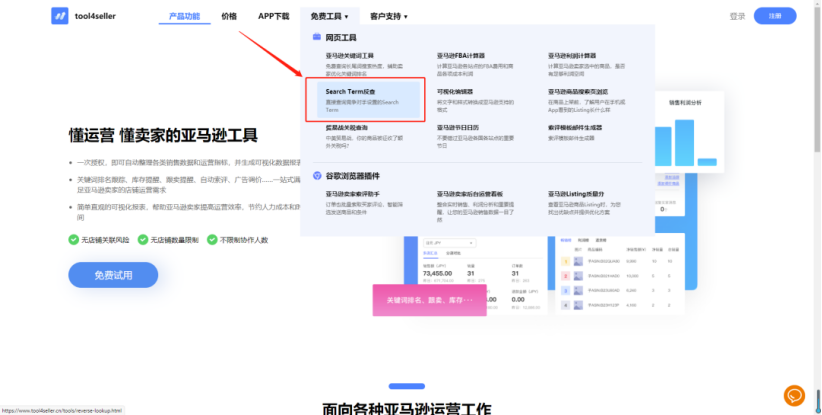This screenshot has width=822, height=415.
Task: Open the JPY currency selector in dashboard
Action: pyautogui.click(x=449, y=243)
